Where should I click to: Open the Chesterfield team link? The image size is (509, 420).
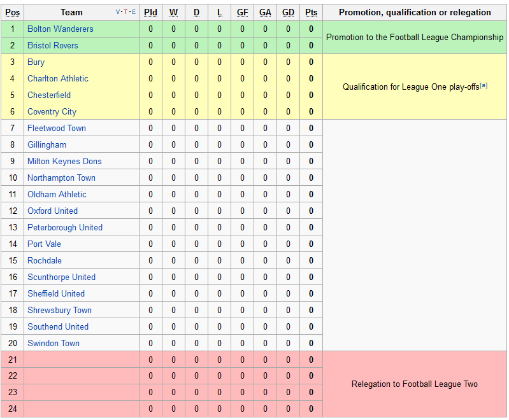pyautogui.click(x=49, y=95)
